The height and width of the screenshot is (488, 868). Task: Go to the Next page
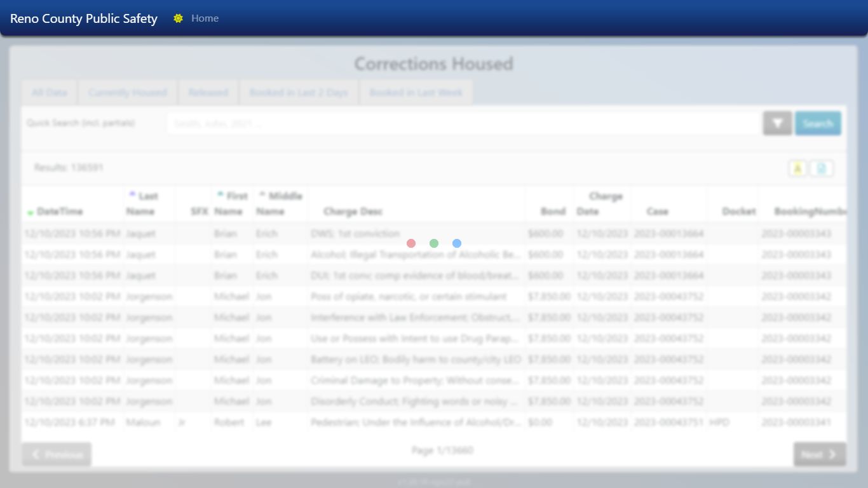coord(820,454)
